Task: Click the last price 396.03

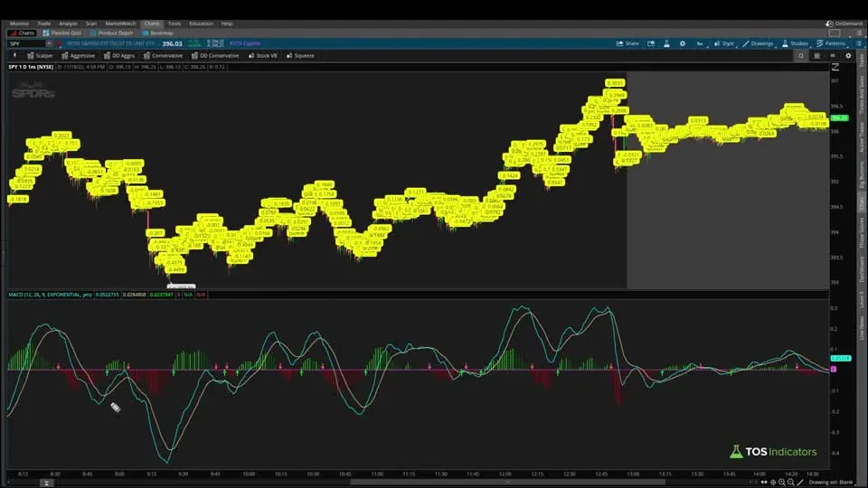Action: coord(172,43)
